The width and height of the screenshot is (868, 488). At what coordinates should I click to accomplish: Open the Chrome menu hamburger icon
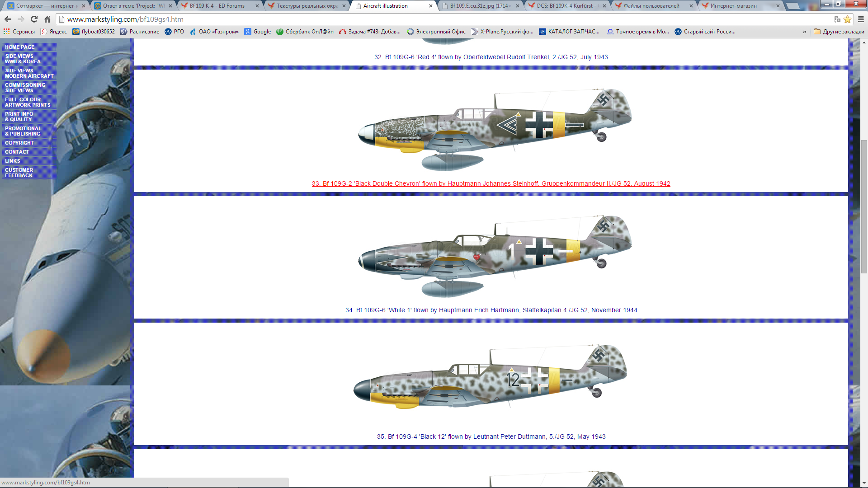pyautogui.click(x=861, y=19)
